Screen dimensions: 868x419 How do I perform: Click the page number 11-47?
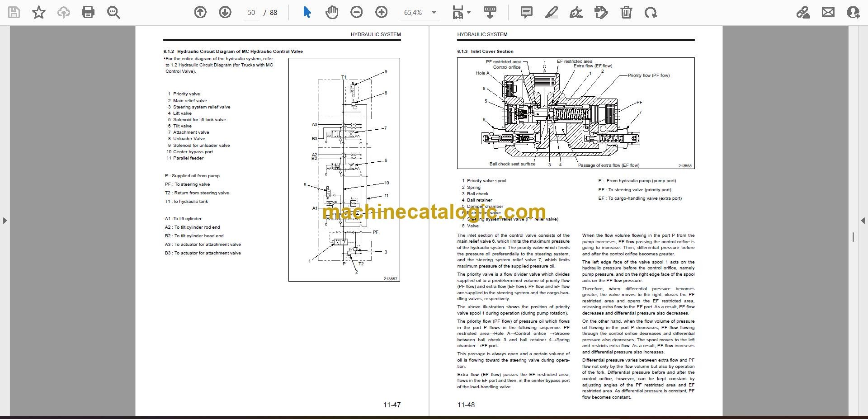coord(392,405)
